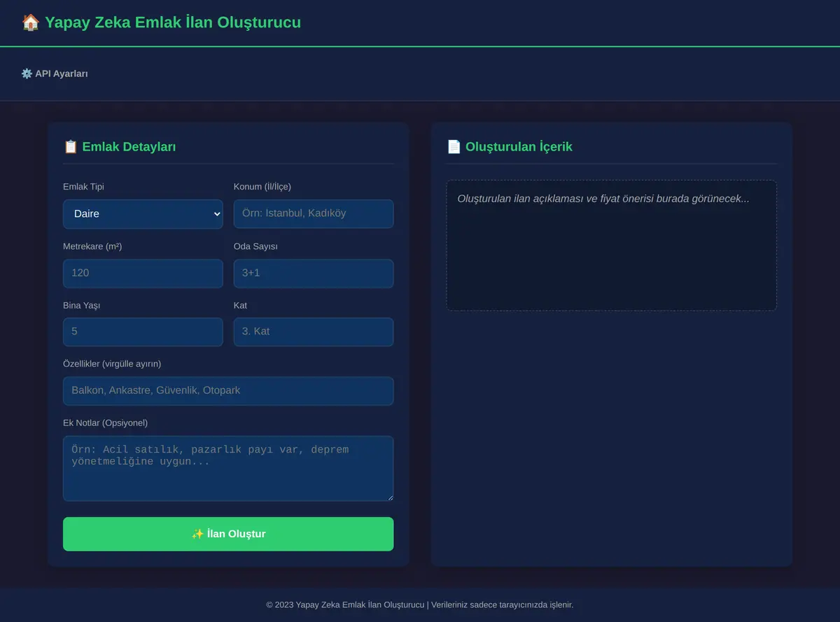
Task: Click into the Bina Yaşı field
Action: tap(143, 332)
